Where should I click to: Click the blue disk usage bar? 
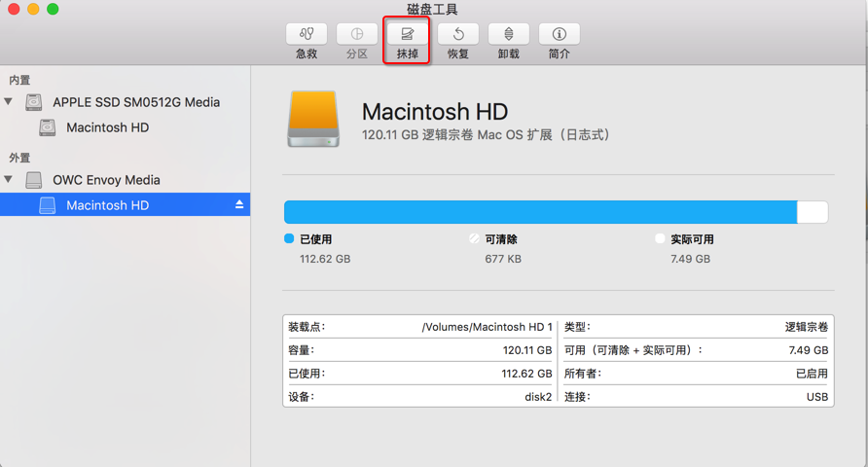click(x=540, y=212)
